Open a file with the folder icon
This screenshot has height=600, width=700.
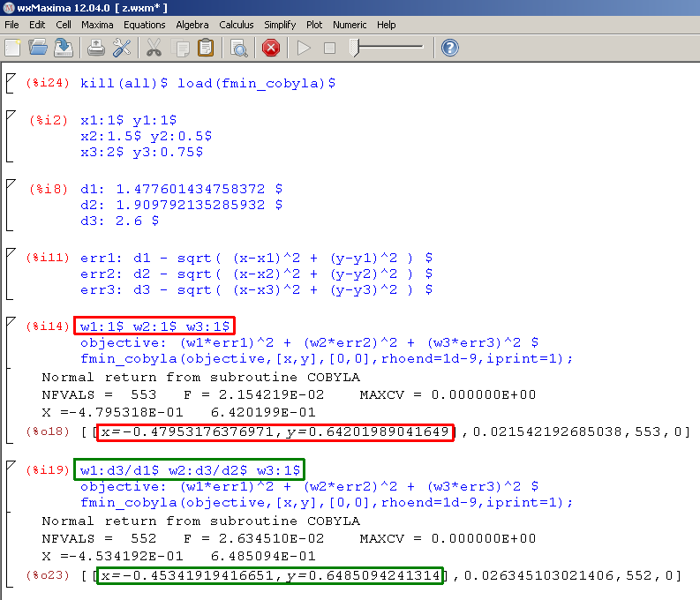pyautogui.click(x=38, y=48)
